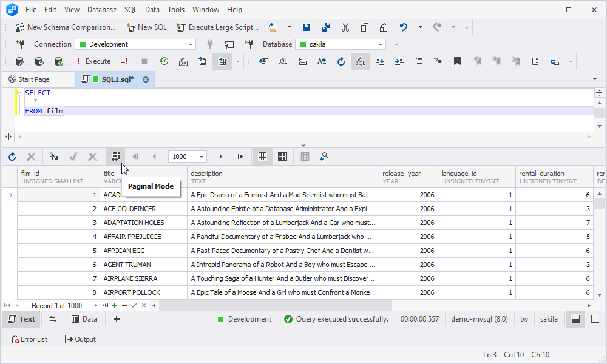Click the Increase Indent icon

[399, 61]
